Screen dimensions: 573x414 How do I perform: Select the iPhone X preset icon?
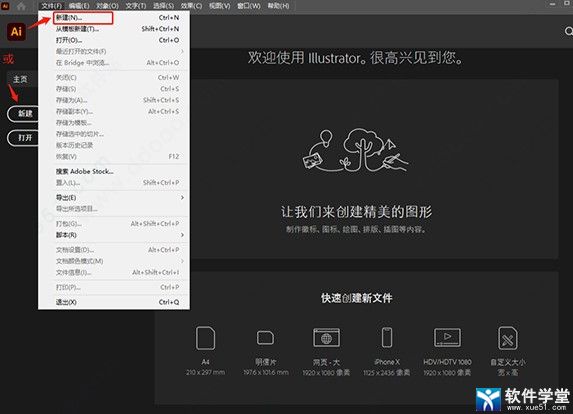pos(387,338)
